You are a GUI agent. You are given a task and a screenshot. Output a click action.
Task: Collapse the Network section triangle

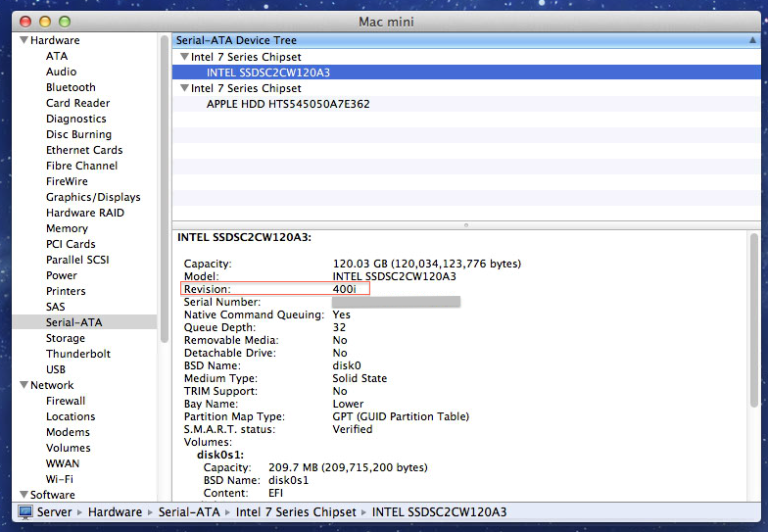point(24,385)
